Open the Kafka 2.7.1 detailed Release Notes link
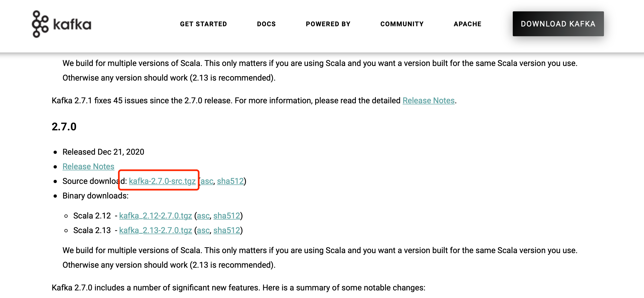The height and width of the screenshot is (298, 644). pyautogui.click(x=428, y=101)
